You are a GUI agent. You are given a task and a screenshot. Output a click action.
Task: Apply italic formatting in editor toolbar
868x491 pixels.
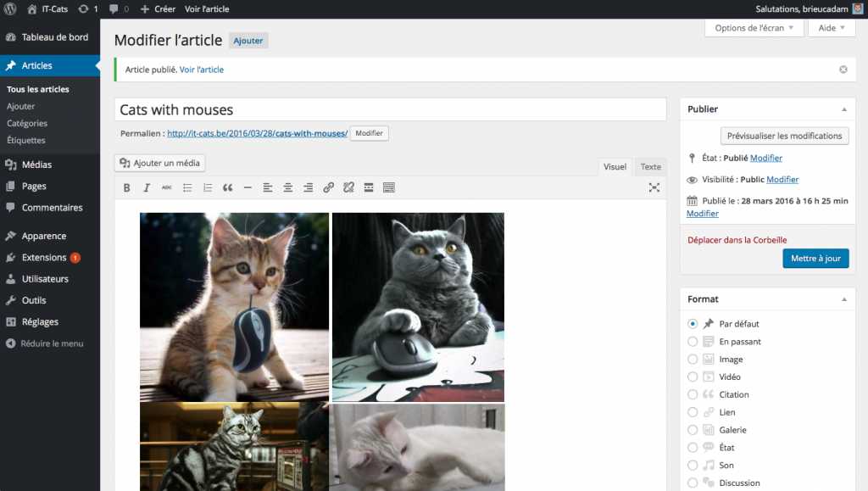pyautogui.click(x=147, y=187)
